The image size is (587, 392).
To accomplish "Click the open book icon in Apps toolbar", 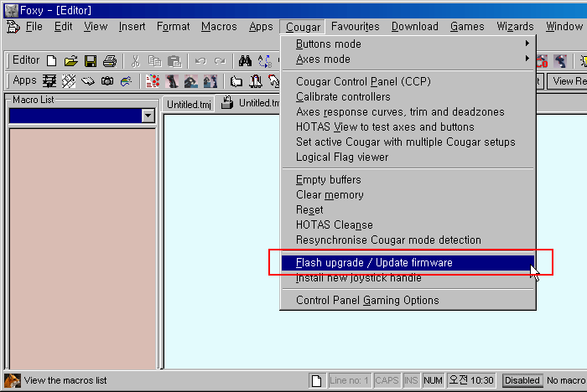I will click(x=88, y=80).
